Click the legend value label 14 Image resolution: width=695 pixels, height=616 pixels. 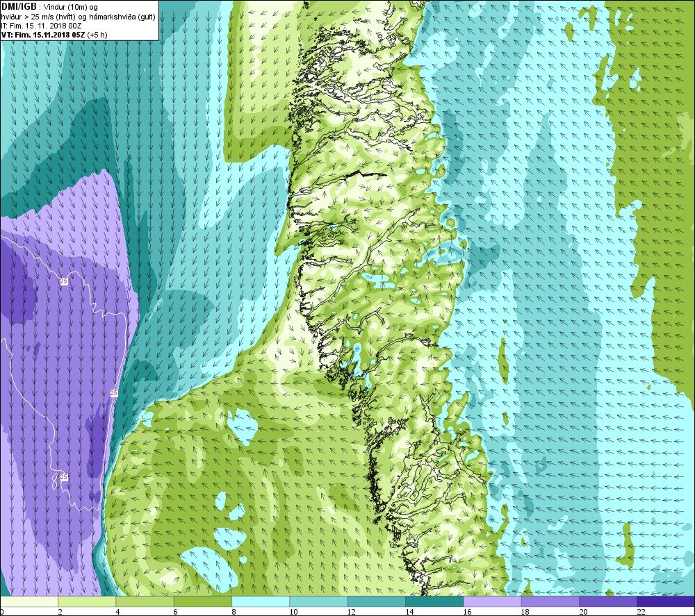409,612
